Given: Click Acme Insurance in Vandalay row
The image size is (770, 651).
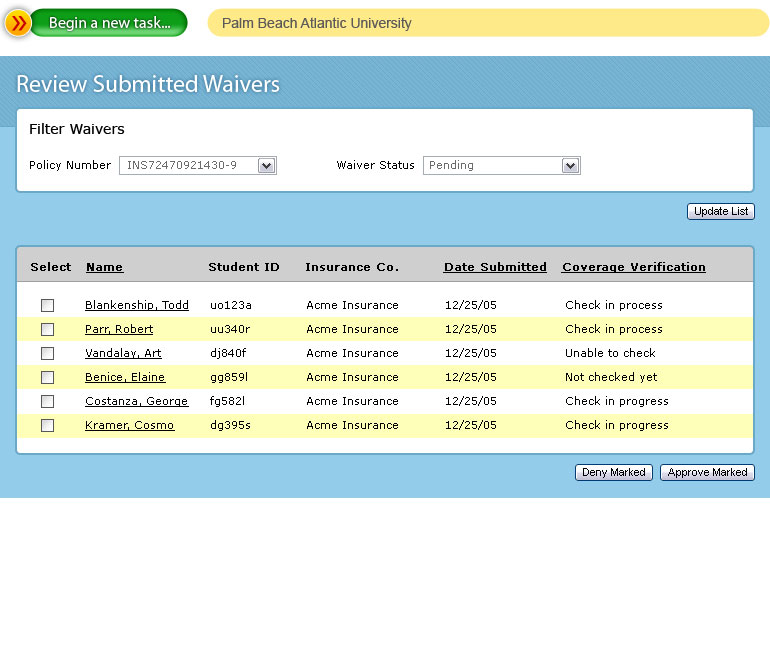Looking at the screenshot, I should coord(352,353).
